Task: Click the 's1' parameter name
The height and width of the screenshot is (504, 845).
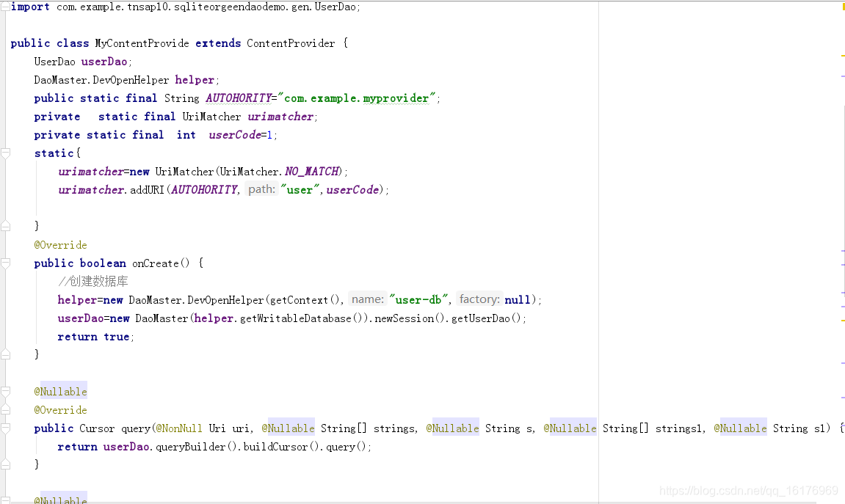Action: (x=819, y=428)
